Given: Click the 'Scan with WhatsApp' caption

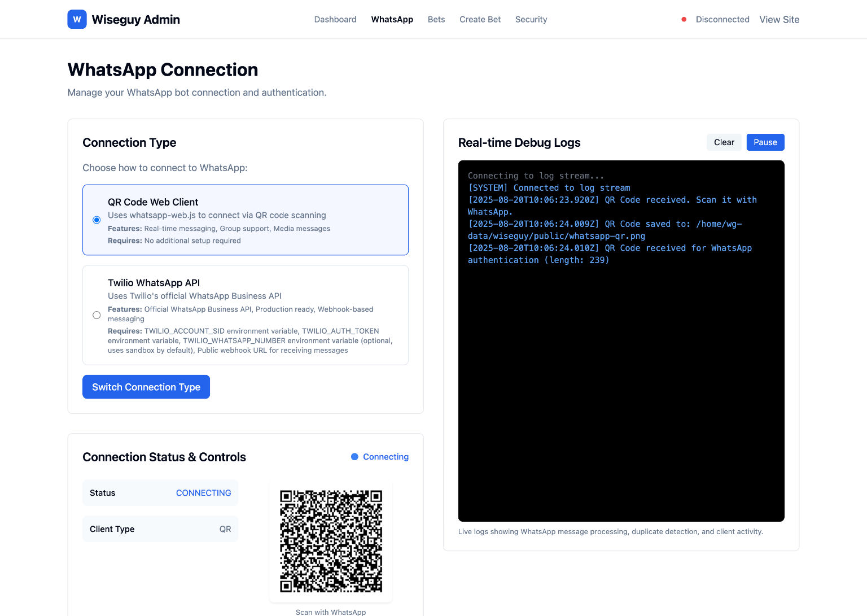Looking at the screenshot, I should tap(331, 612).
